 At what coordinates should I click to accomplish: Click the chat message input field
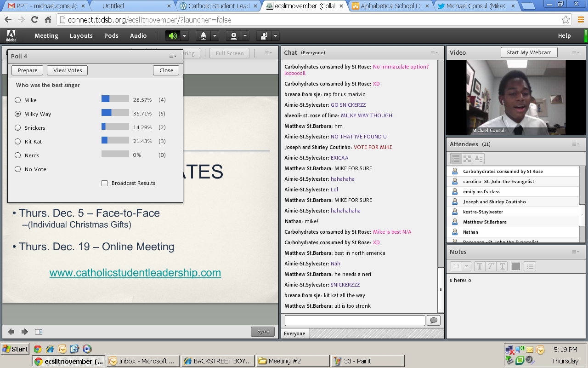point(355,320)
